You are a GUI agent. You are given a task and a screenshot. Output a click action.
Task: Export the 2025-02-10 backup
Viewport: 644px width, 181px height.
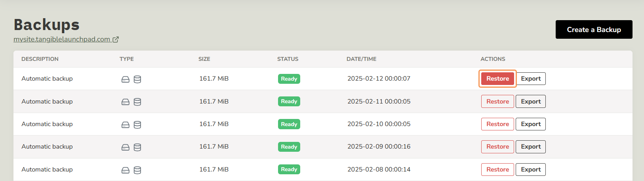[531, 124]
